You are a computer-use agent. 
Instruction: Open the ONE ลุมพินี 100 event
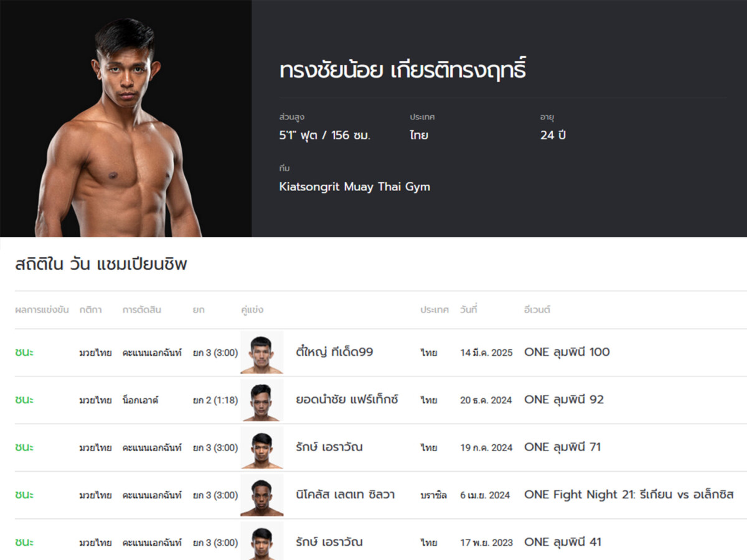(x=566, y=352)
